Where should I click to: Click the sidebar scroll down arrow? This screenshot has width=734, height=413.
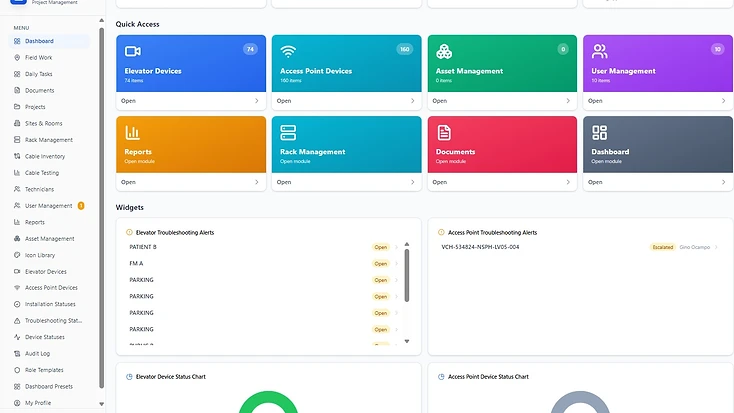pos(102,404)
